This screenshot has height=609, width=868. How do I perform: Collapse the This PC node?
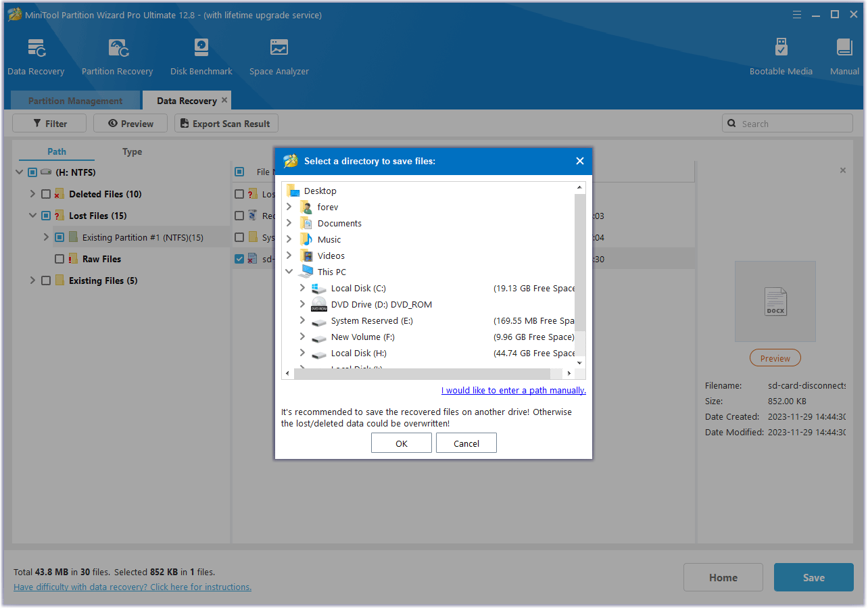(289, 271)
